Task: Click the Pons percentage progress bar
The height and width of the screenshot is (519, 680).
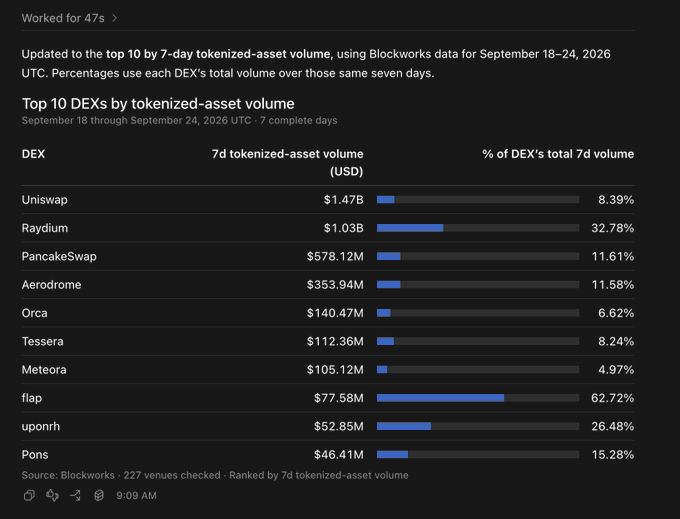Action: point(478,455)
